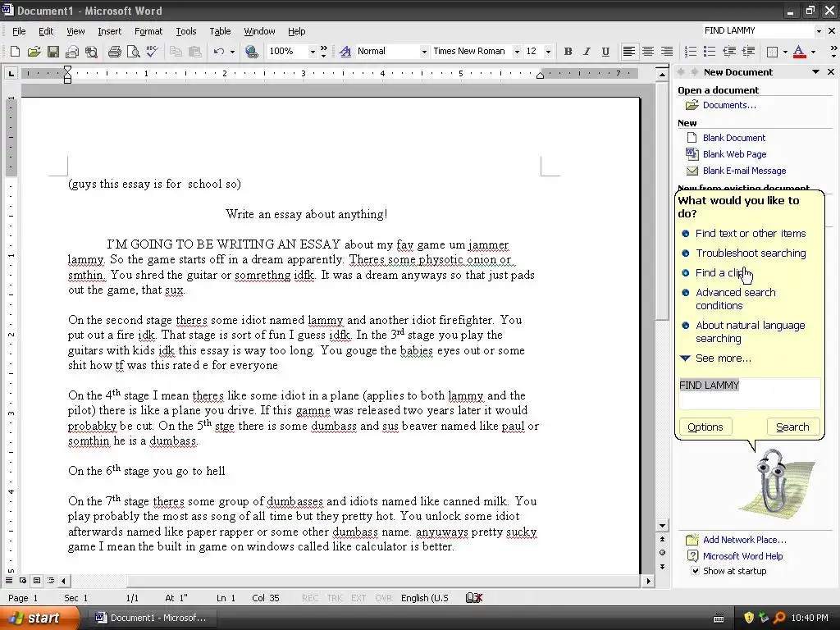Click the Copy toolbar icon
This screenshot has width=840, height=630.
click(x=176, y=52)
